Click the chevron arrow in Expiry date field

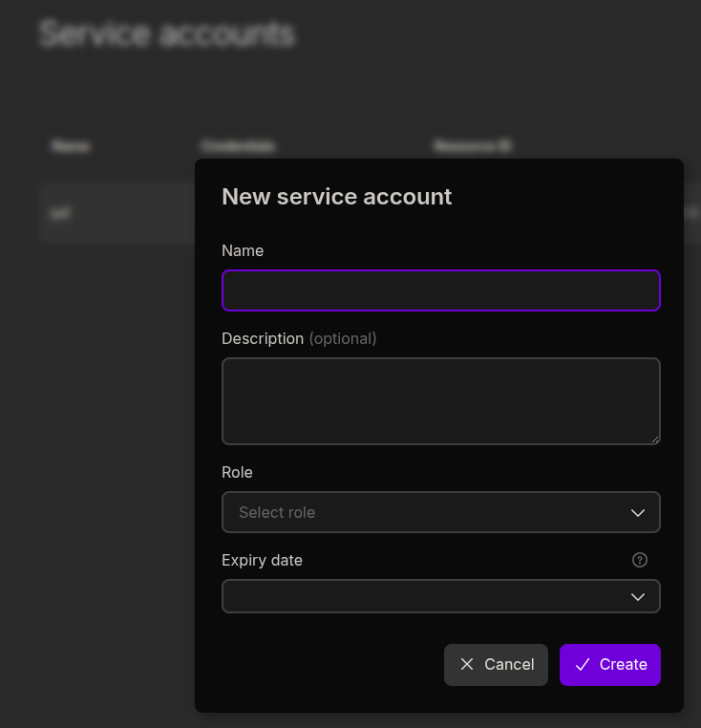click(x=638, y=597)
